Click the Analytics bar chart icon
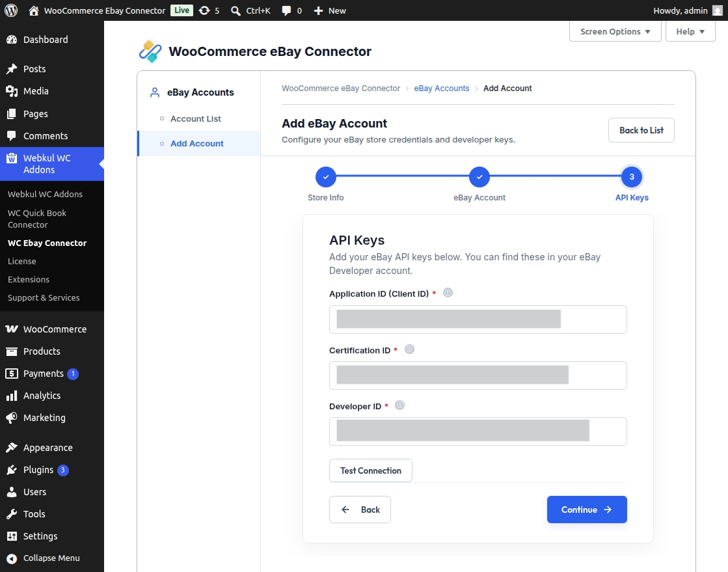Viewport: 728px width, 572px height. 12,396
